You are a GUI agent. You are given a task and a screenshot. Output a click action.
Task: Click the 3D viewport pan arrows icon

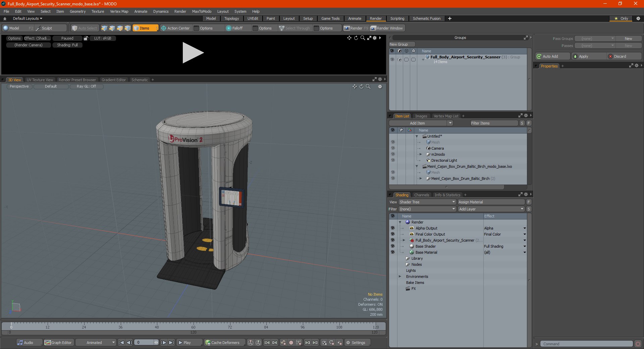355,87
